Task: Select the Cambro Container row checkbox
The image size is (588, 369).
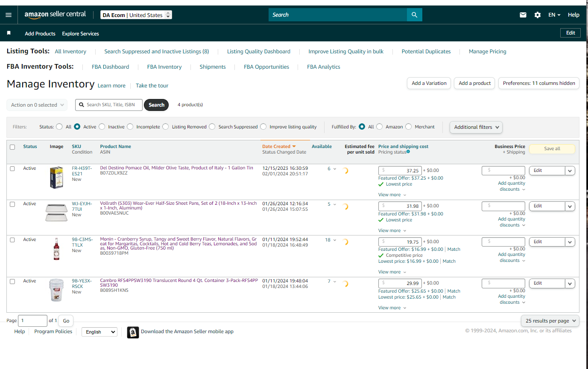Action: 12,282
